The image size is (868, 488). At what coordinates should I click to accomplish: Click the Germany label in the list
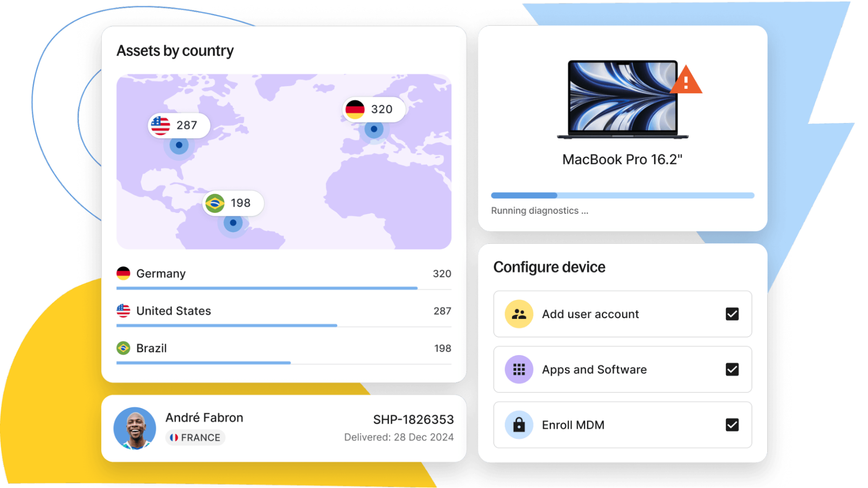tap(161, 274)
